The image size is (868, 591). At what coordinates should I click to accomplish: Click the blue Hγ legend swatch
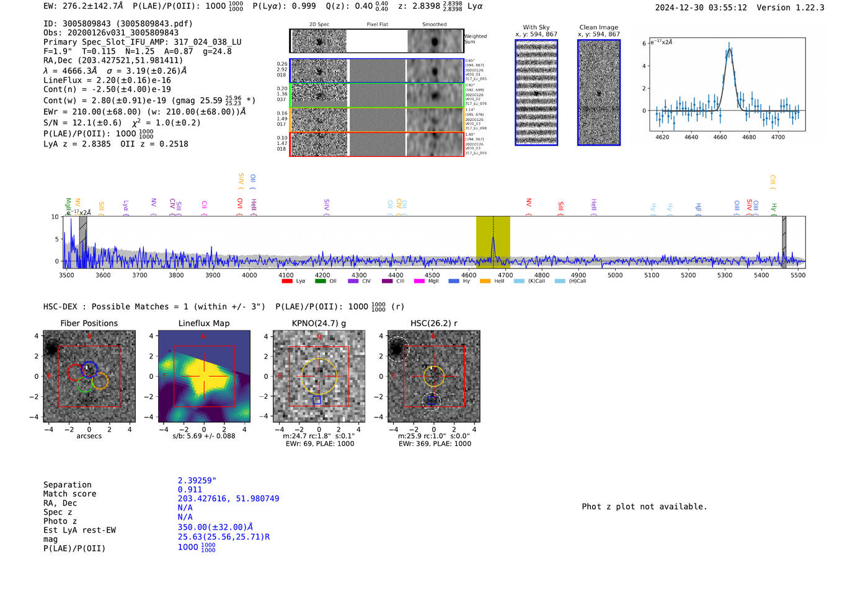tap(454, 281)
